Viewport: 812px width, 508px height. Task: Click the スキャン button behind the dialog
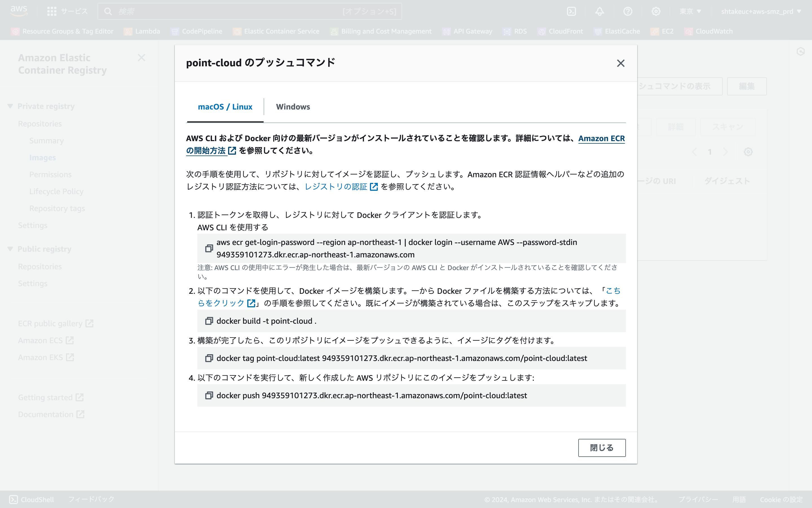tap(727, 127)
